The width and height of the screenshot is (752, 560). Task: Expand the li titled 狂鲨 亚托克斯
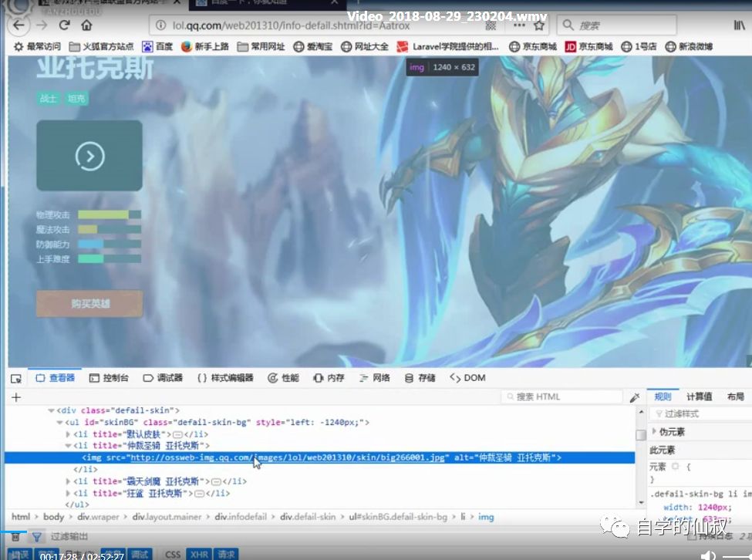[68, 494]
